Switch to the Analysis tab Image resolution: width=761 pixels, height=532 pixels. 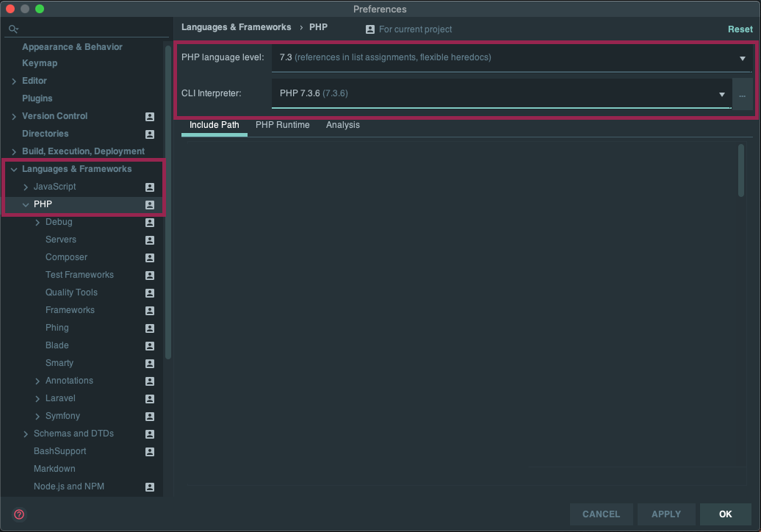pos(342,125)
